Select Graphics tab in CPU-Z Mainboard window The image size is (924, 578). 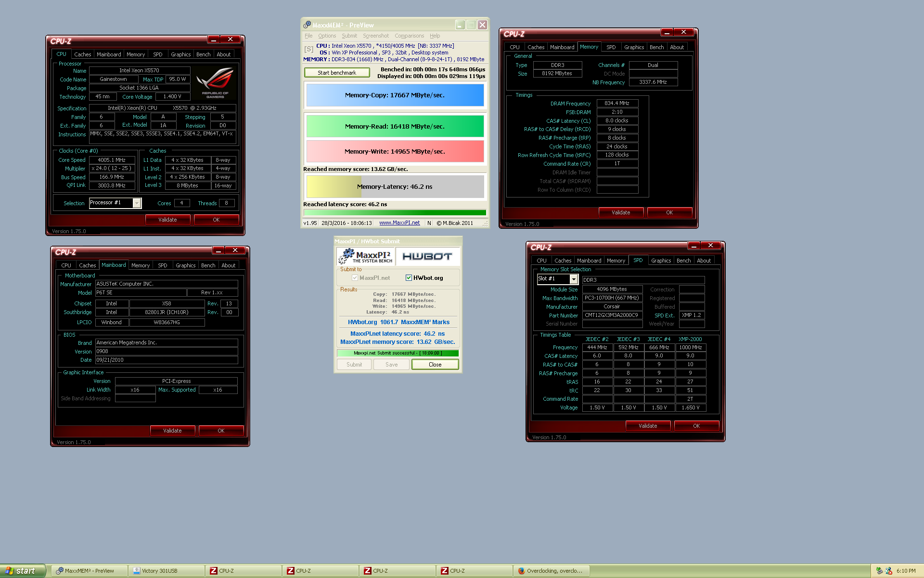pos(185,265)
